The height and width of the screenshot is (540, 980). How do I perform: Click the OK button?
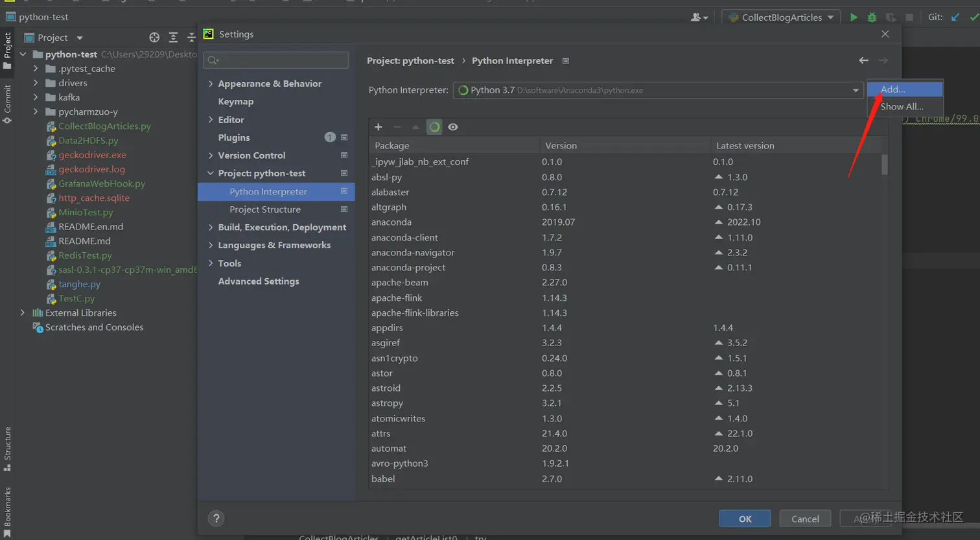click(745, 519)
